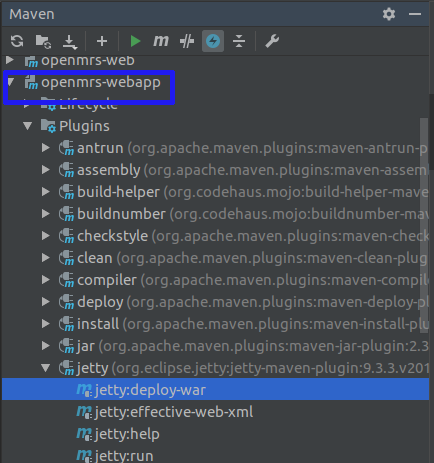Select the jetty:effective-web-xml goal

coord(215,412)
